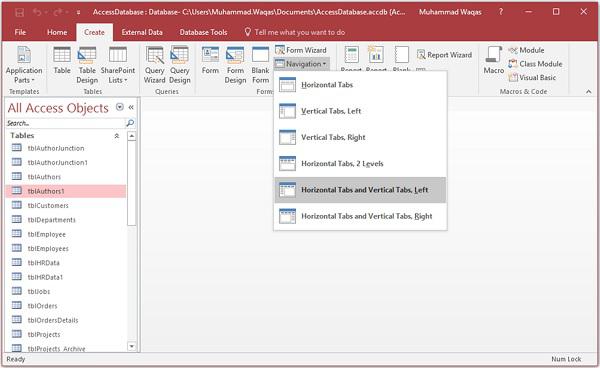600x368 pixels.
Task: Collapse the navigation pane shutter bar
Action: click(x=131, y=107)
